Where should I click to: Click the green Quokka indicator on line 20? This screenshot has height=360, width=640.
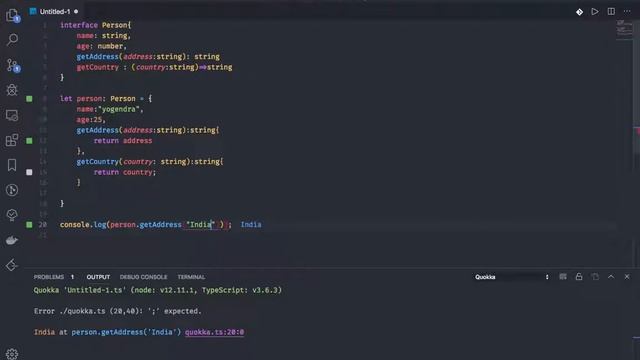coord(29,224)
